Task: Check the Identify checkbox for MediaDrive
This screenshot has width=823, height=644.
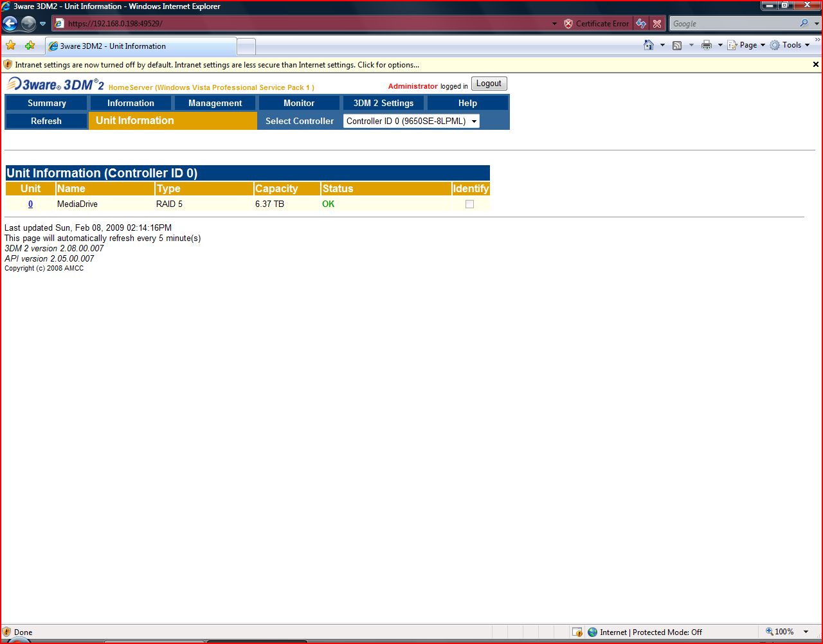Action: point(469,204)
